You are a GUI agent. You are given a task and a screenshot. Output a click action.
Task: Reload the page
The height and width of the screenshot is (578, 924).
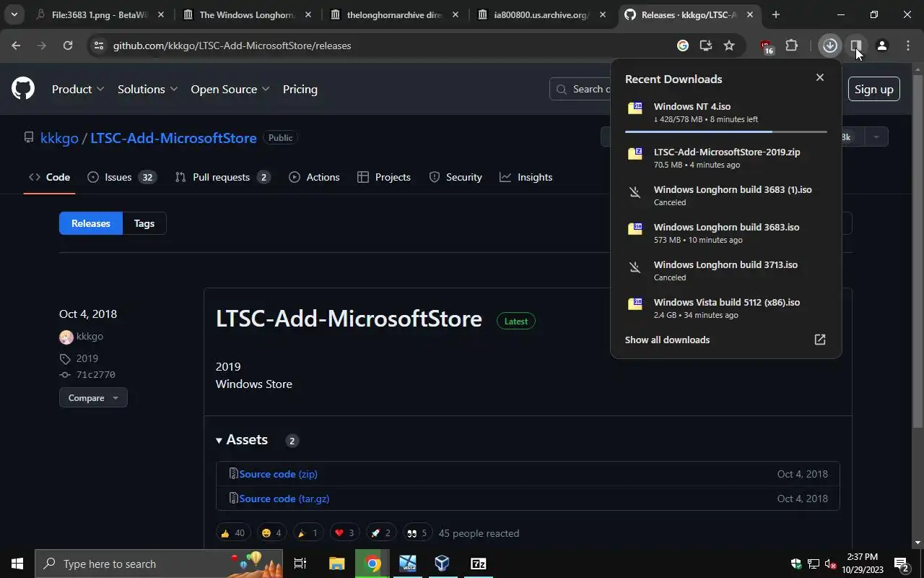click(x=67, y=46)
